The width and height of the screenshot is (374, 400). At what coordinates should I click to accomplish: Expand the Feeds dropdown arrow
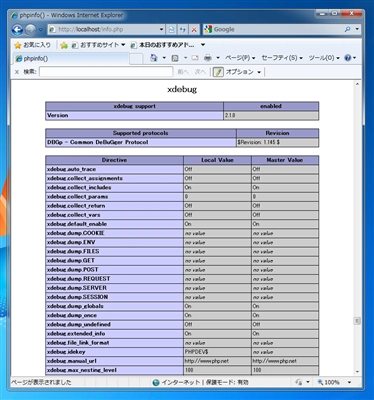point(185,58)
